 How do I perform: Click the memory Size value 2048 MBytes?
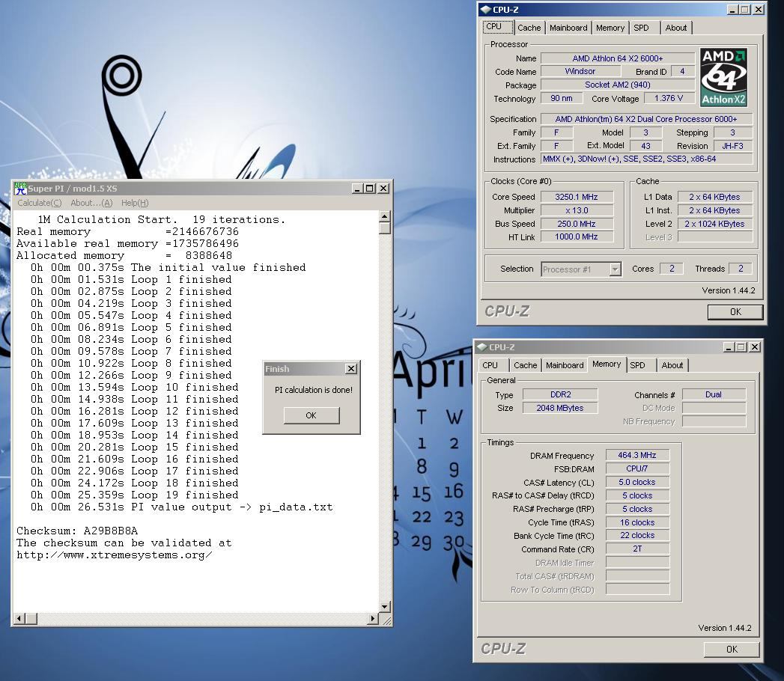(x=560, y=408)
